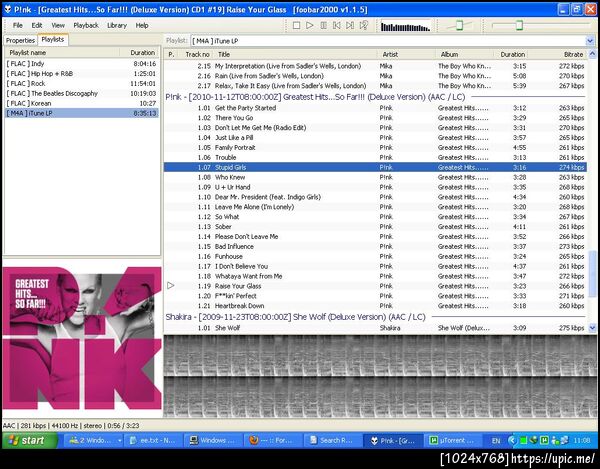Click the seekbar slider handle
The width and height of the screenshot is (600, 469).
519,25
